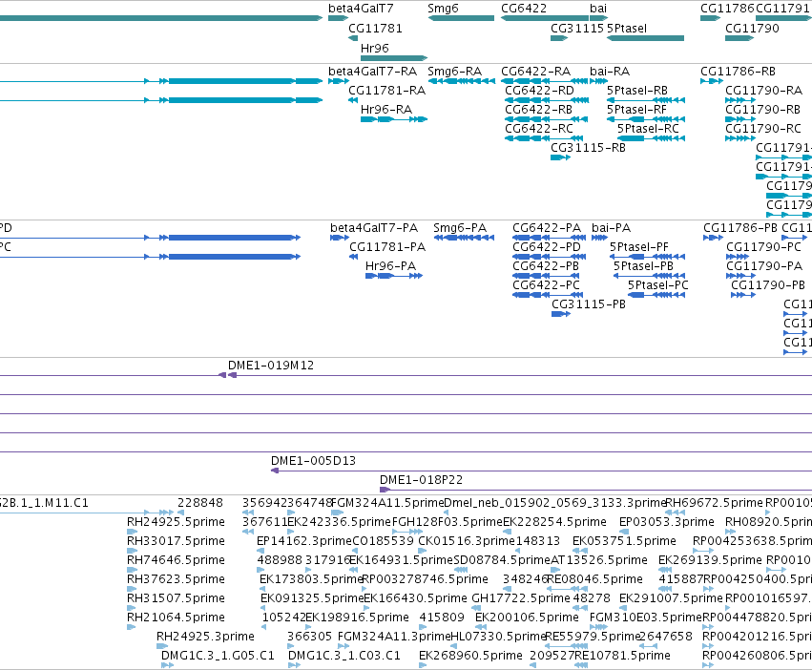Click the beta4GalT7-PA protein label
The image size is (812, 670).
[374, 228]
